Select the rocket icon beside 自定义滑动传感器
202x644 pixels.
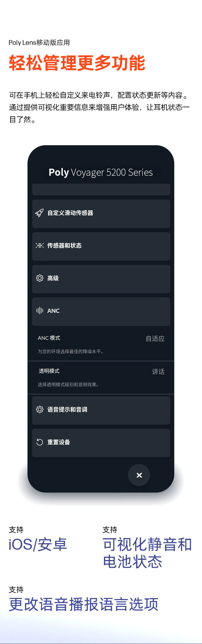pyautogui.click(x=40, y=213)
